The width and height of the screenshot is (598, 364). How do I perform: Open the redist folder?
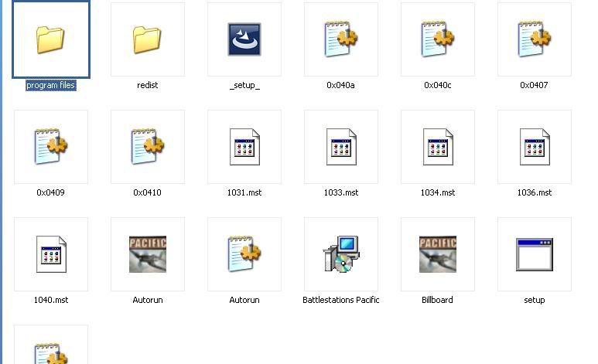coord(147,39)
